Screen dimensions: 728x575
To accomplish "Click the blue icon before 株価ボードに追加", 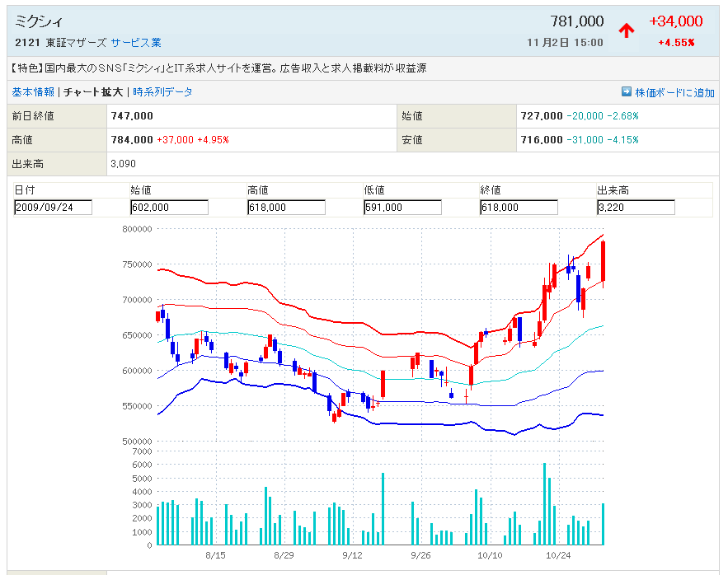I will [626, 92].
